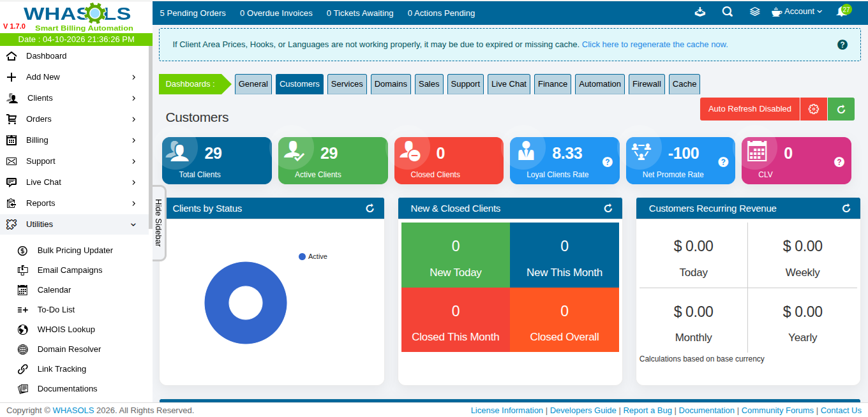Refresh the Clients by Status panel
The height and width of the screenshot is (417, 868).
(370, 208)
